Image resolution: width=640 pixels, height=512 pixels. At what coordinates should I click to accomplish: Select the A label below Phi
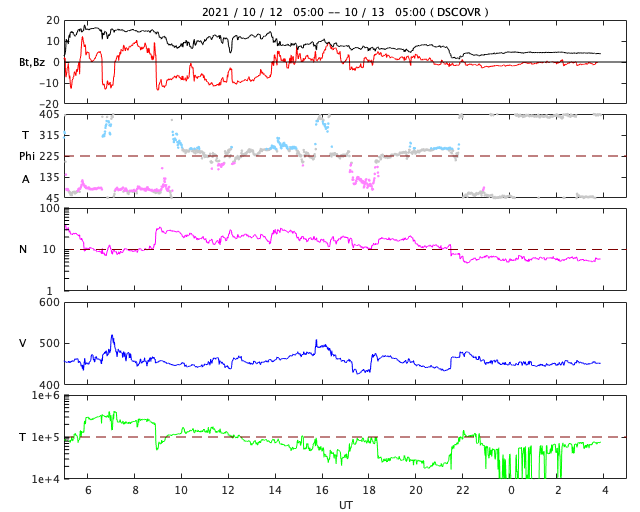pyautogui.click(x=26, y=179)
